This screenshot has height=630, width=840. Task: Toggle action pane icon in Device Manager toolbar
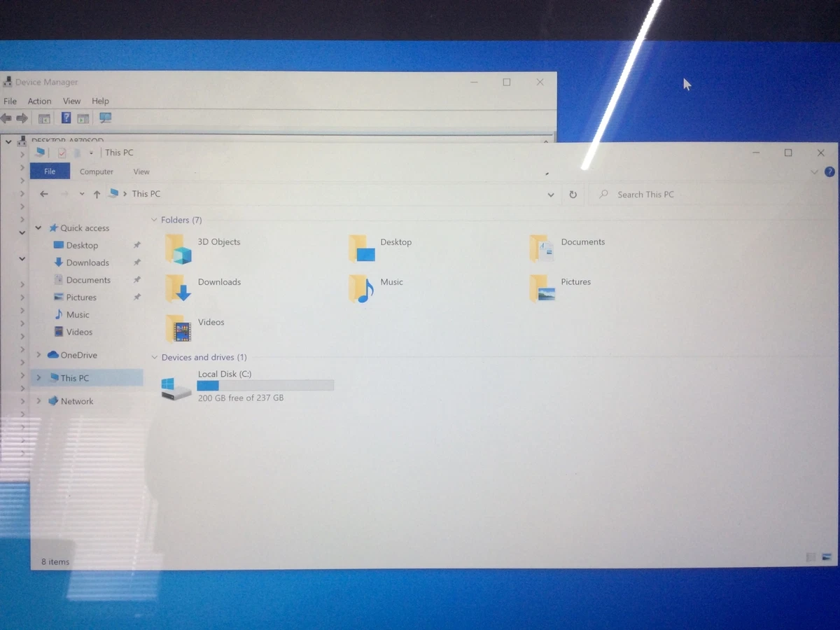point(83,118)
